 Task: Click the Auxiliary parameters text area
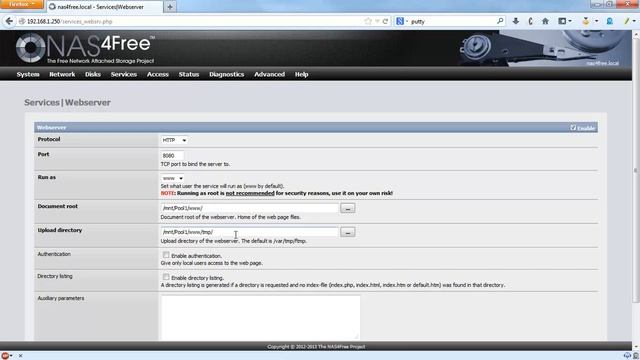point(260,317)
